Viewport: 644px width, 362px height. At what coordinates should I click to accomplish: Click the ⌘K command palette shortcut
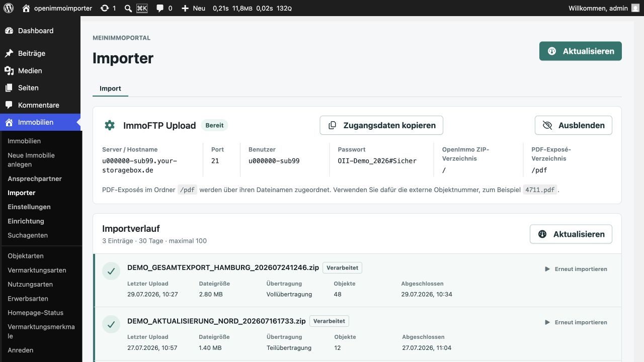coord(142,8)
